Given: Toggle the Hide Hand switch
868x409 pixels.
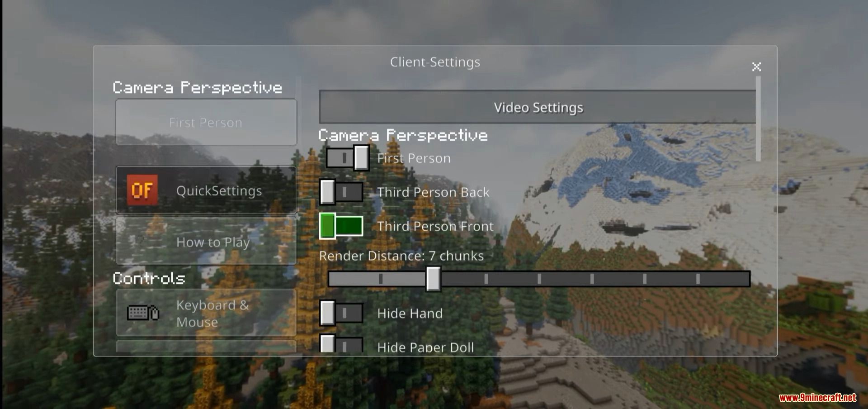Looking at the screenshot, I should click(x=341, y=313).
